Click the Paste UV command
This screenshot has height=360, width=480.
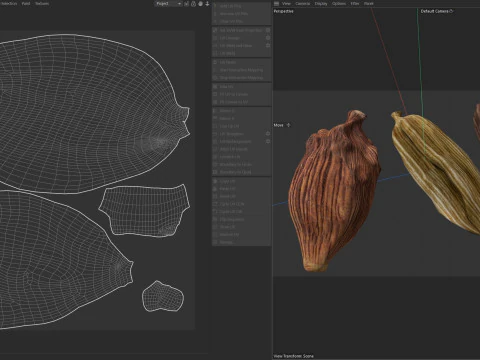point(241,189)
